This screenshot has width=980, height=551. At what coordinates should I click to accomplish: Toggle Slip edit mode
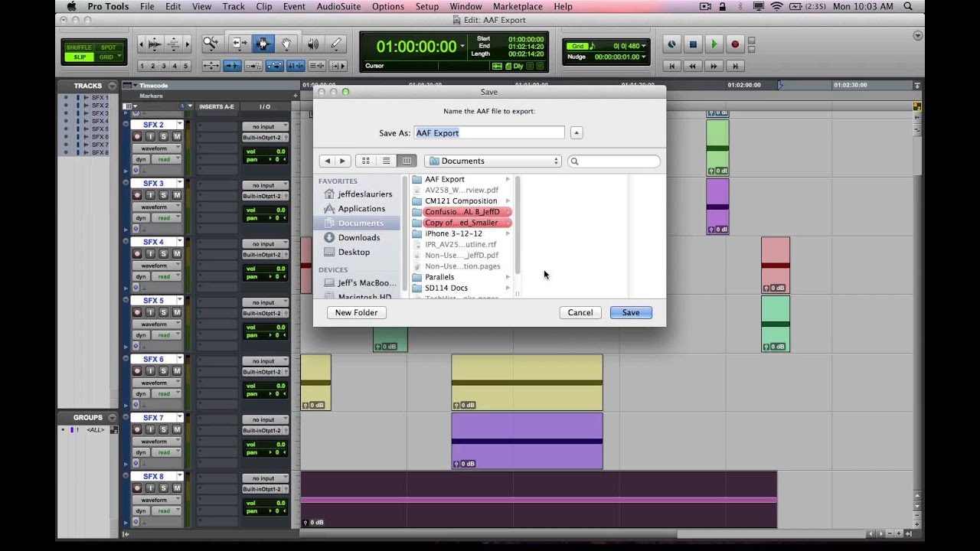[x=78, y=57]
